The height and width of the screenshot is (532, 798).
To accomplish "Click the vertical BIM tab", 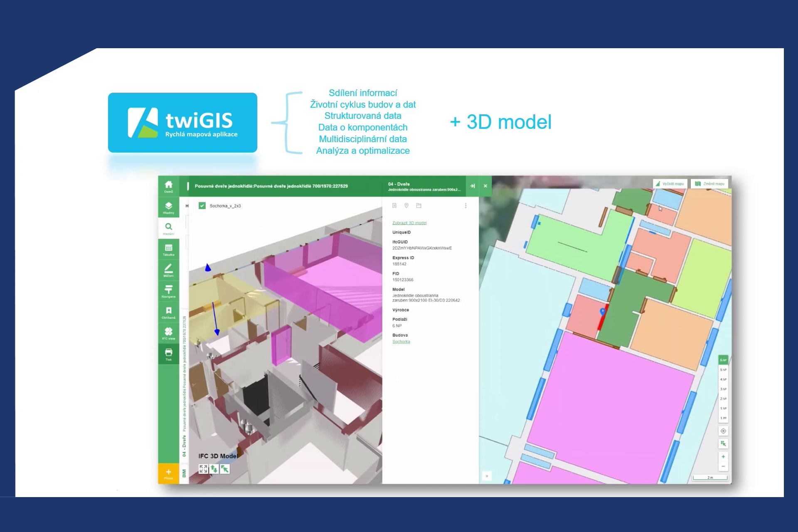I will point(184,473).
